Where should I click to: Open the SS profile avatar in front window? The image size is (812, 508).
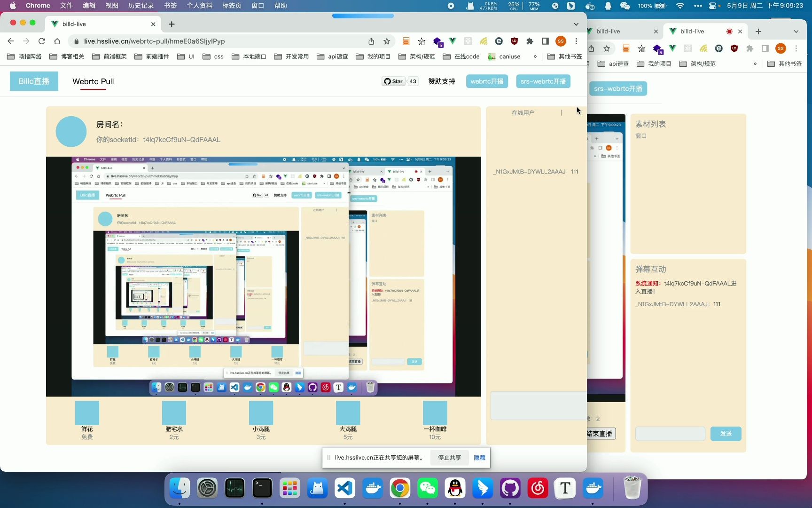coord(561,41)
